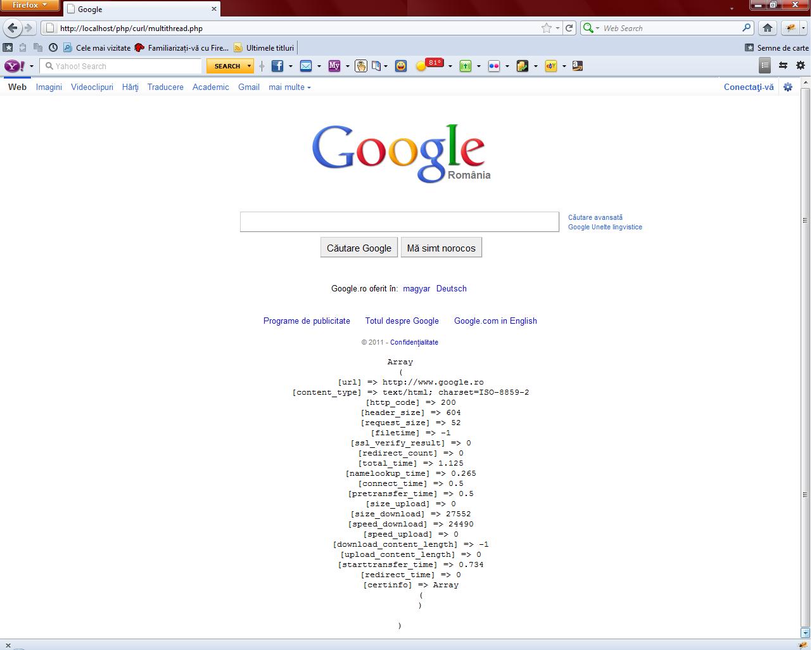
Task: Open Programe de publicitate link
Action: 307,321
